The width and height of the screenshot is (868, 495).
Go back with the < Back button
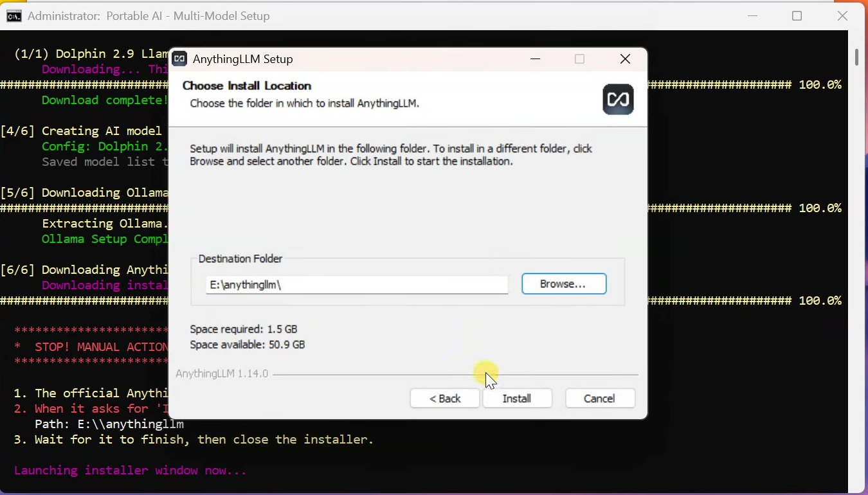click(x=445, y=399)
